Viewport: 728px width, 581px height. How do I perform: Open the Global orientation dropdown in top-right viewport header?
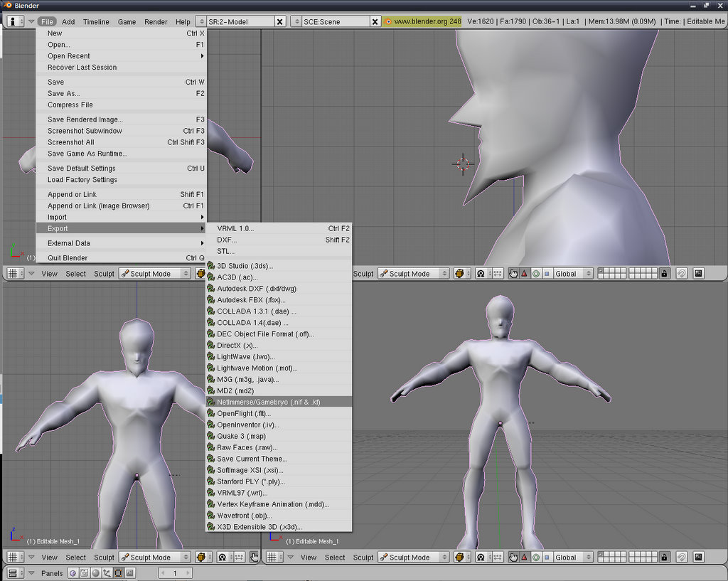573,273
